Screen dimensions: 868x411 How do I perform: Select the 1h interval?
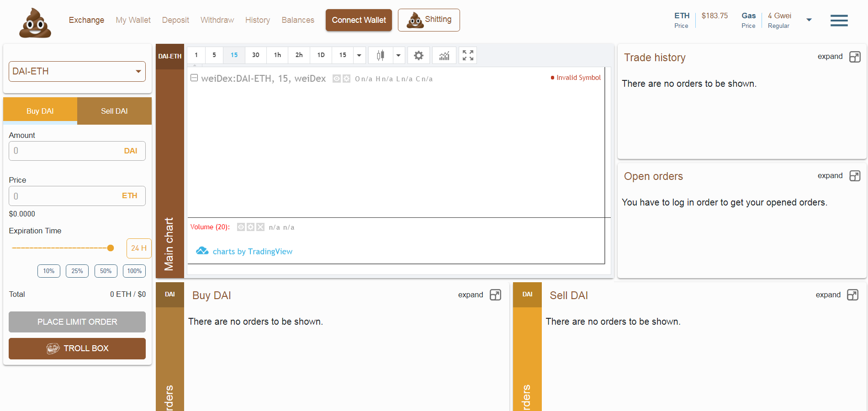point(277,55)
